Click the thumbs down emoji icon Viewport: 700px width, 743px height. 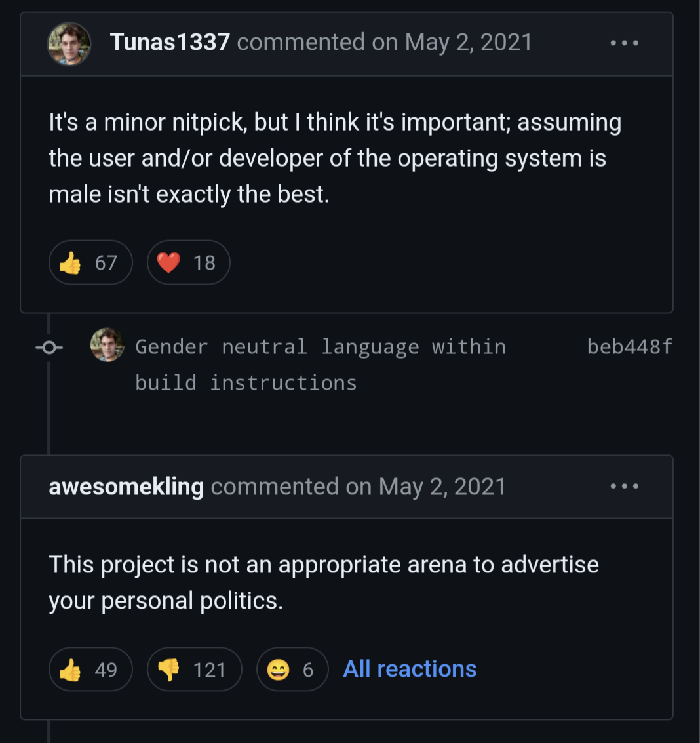[168, 670]
